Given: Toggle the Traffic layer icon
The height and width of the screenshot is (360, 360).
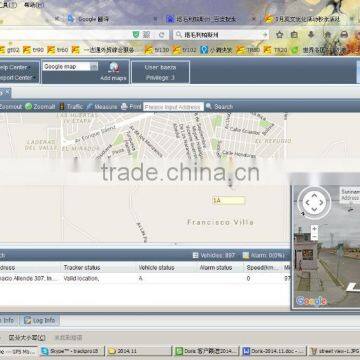Looking at the screenshot, I should [x=62, y=107].
